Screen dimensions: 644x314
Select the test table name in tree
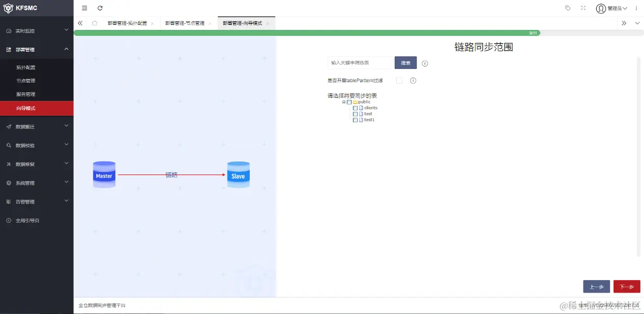point(368,114)
